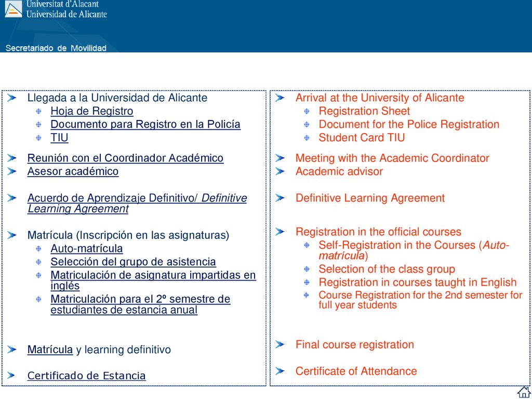Open the TIU link
Viewport: 532px width, 399px height.
tap(59, 138)
